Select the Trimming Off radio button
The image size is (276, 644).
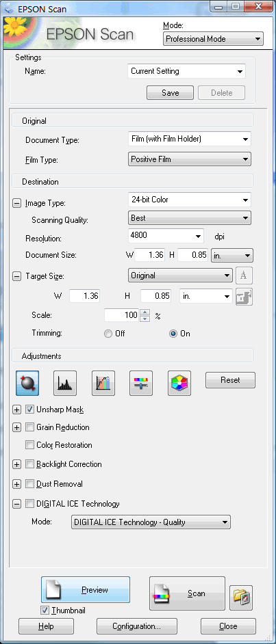[x=108, y=334]
